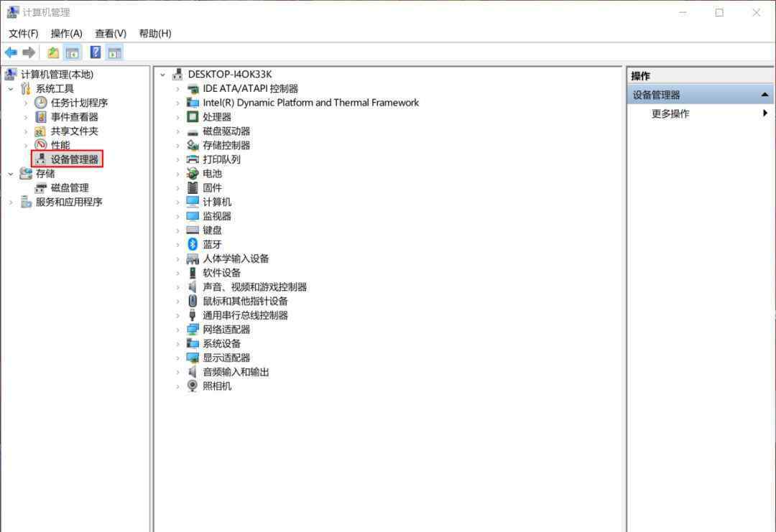Select the 系统工具 label in the left tree
This screenshot has width=776, height=532.
[x=55, y=88]
